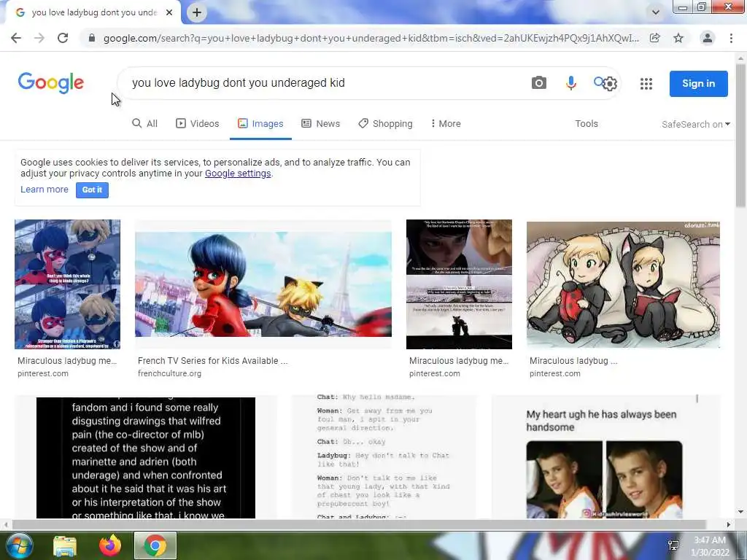Viewport: 747px width, 560px height.
Task: Open the new tab plus button
Action: pos(197,12)
